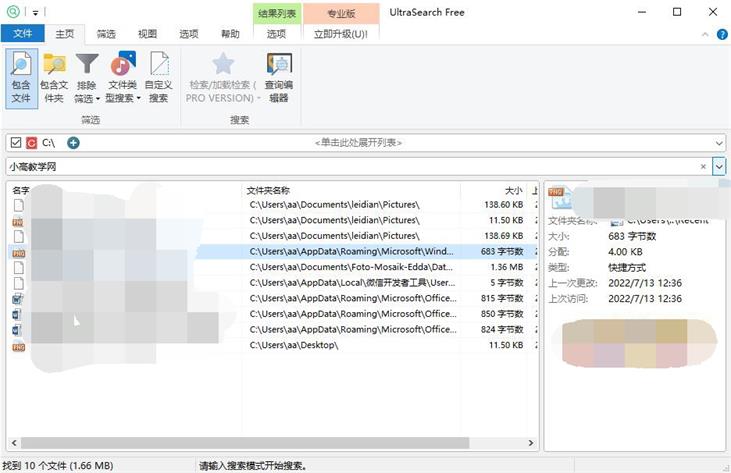
Task: Toggle the C:\ drive checkbox
Action: point(16,142)
